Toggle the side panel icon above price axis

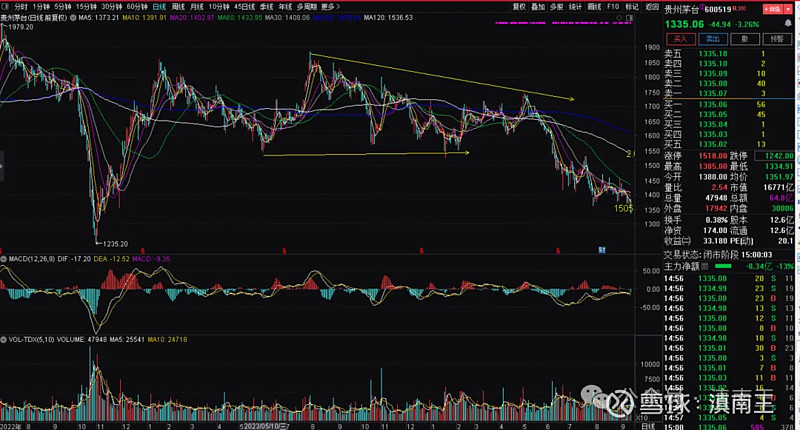tap(629, 17)
